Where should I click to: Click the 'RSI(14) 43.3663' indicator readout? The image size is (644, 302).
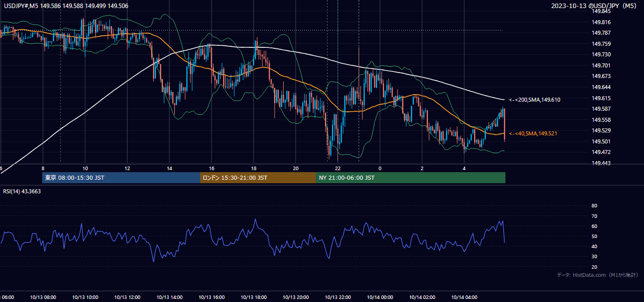pyautogui.click(x=22, y=191)
